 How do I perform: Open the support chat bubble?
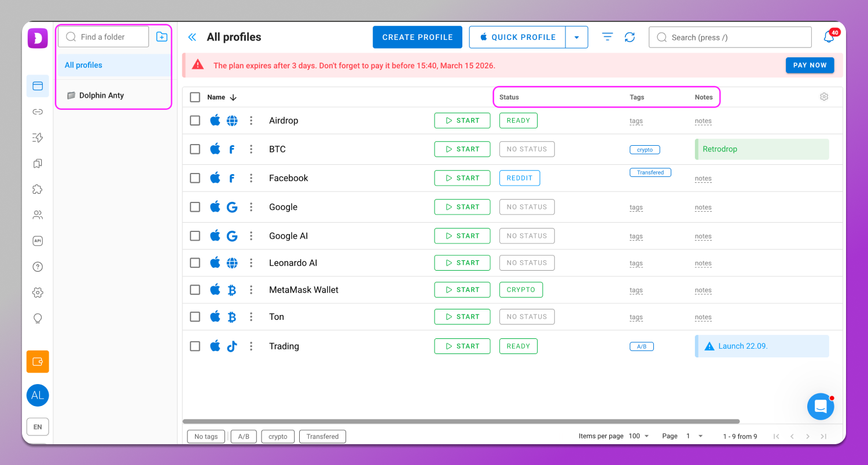(820, 407)
